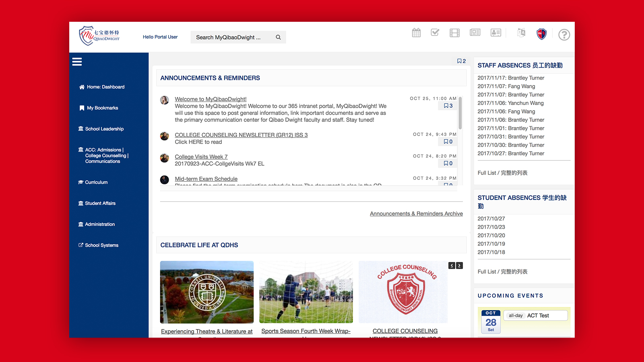
Task: Click avatar beside Mid-term Exam Schedule
Action: (x=165, y=180)
